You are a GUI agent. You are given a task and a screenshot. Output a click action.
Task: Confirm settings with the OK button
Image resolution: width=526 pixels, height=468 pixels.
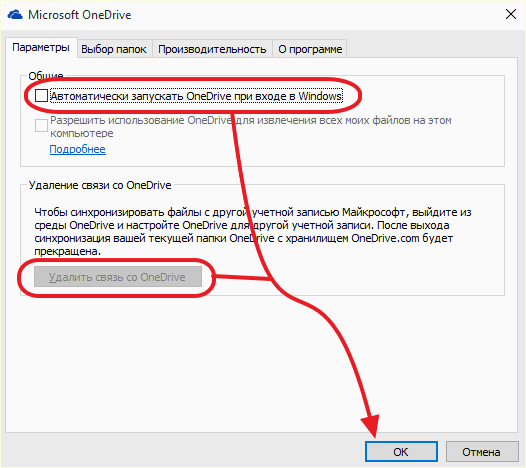click(x=401, y=452)
